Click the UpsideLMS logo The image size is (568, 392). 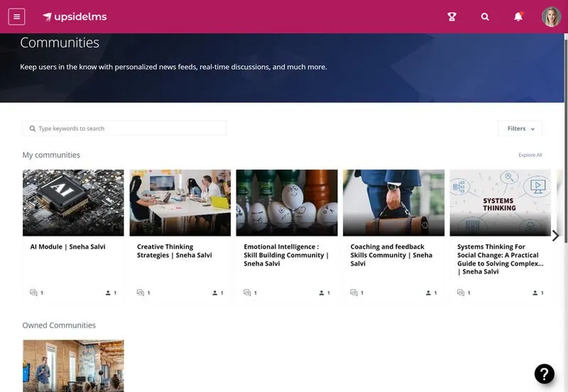[x=75, y=16]
